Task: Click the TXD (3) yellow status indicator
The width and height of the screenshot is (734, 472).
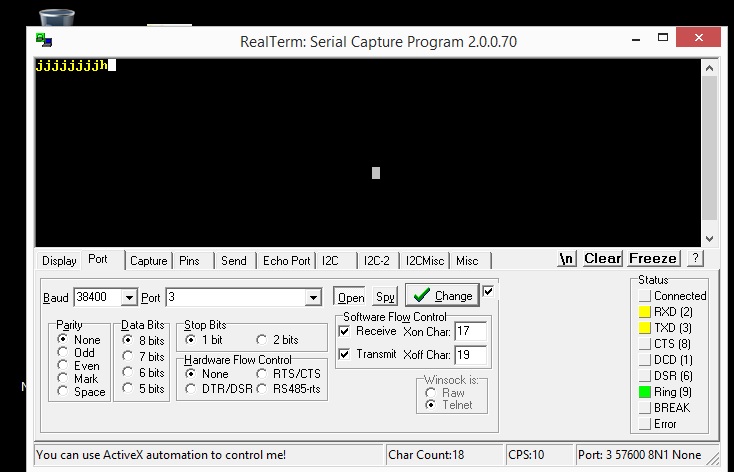Action: [x=644, y=328]
